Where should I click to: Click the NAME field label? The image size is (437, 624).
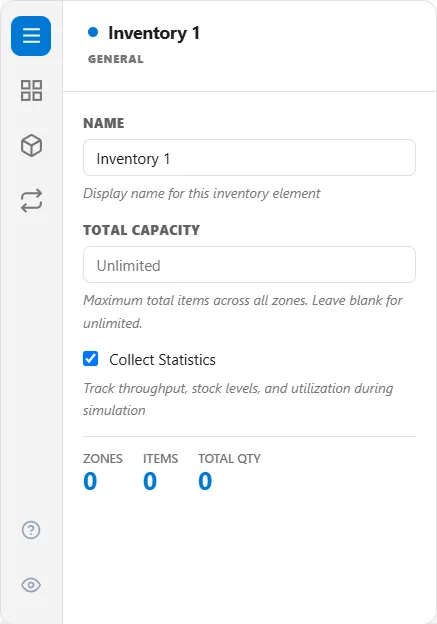click(104, 123)
